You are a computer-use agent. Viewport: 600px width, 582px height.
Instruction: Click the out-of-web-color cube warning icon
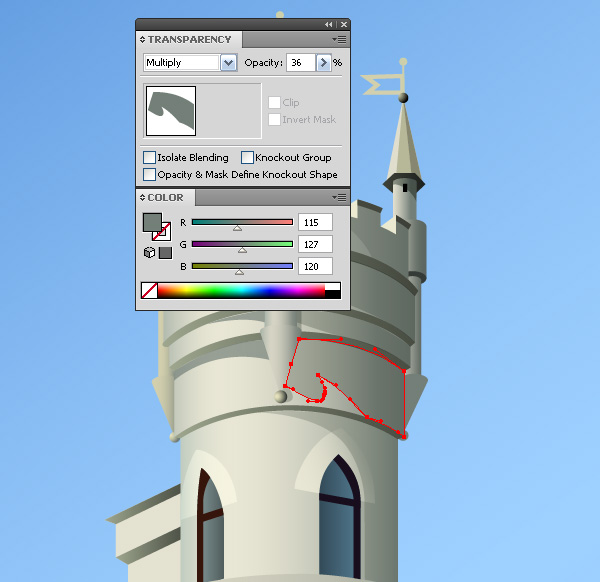(149, 253)
